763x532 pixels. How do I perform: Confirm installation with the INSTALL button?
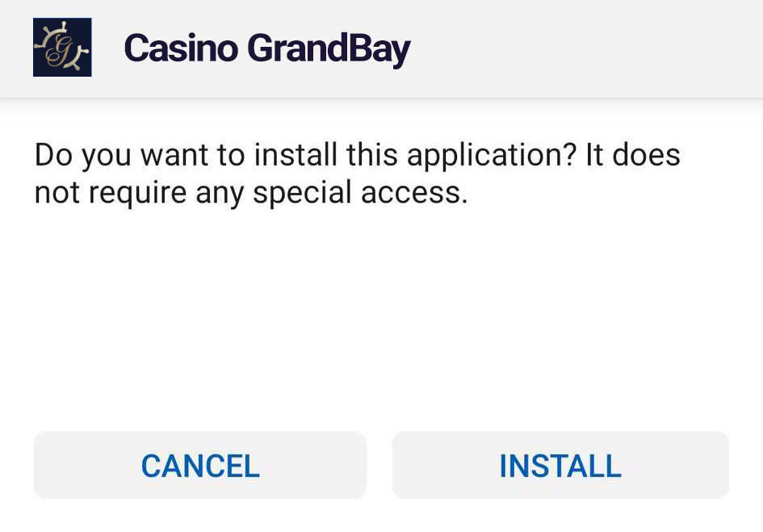[560, 465]
